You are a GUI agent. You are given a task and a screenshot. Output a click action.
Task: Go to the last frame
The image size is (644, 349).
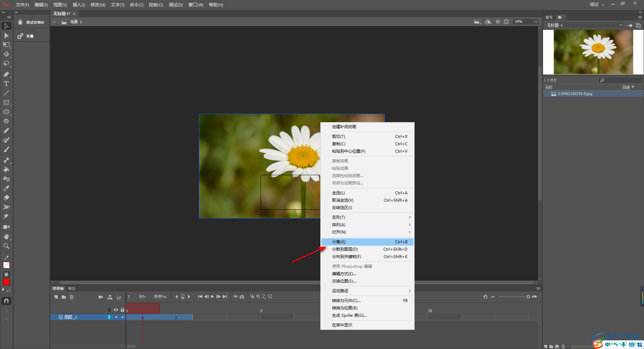(x=225, y=297)
